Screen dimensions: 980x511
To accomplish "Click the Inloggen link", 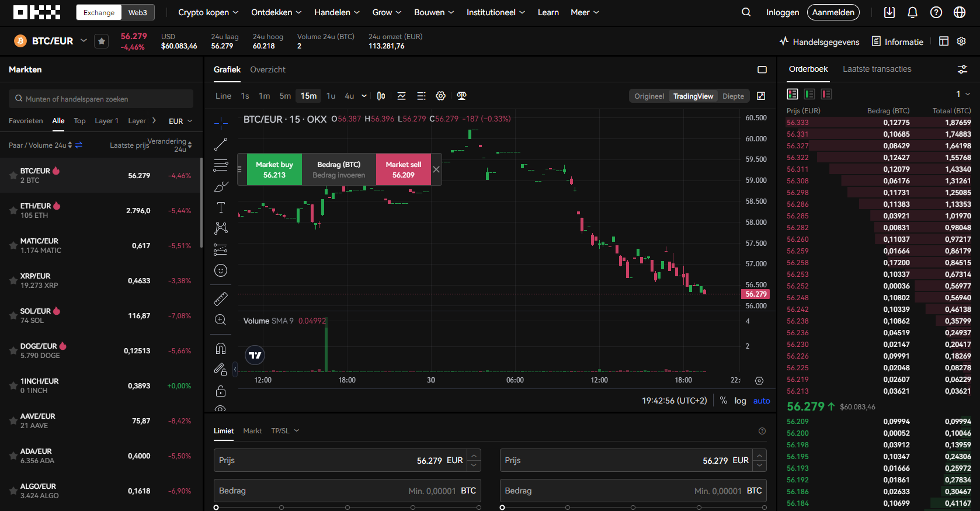I will [x=783, y=12].
